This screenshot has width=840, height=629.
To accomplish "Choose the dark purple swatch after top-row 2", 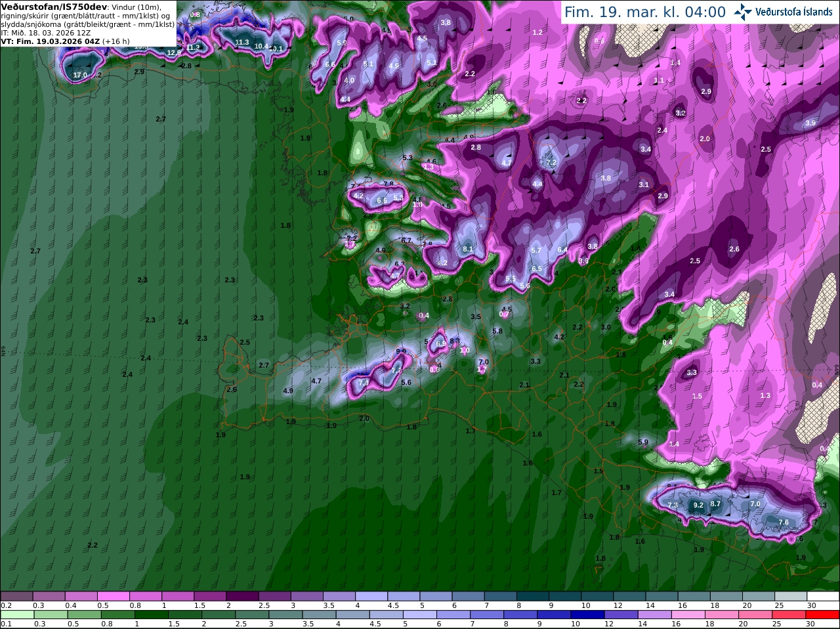I will point(242,596).
